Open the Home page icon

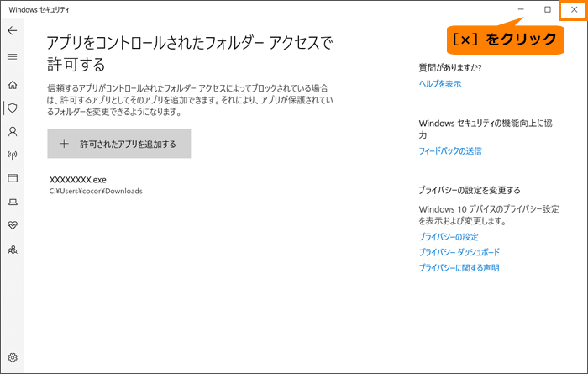tap(13, 85)
